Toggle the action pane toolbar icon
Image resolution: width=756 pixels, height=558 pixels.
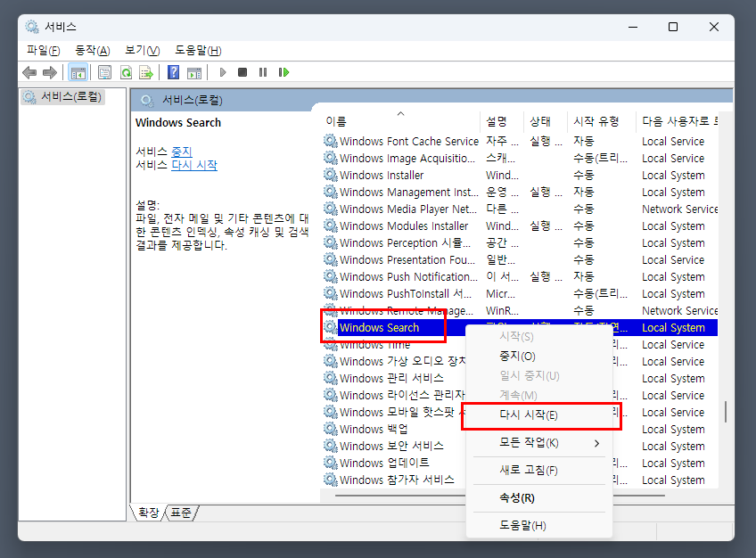[x=194, y=73]
